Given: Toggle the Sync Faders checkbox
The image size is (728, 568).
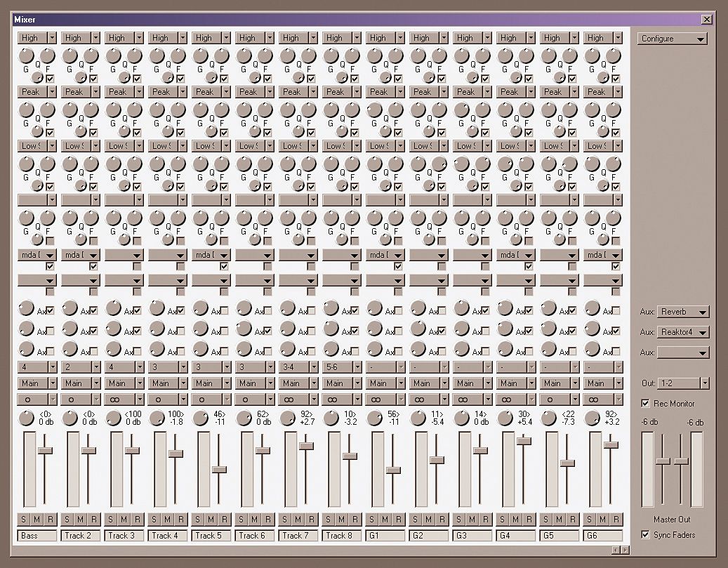Looking at the screenshot, I should point(645,534).
